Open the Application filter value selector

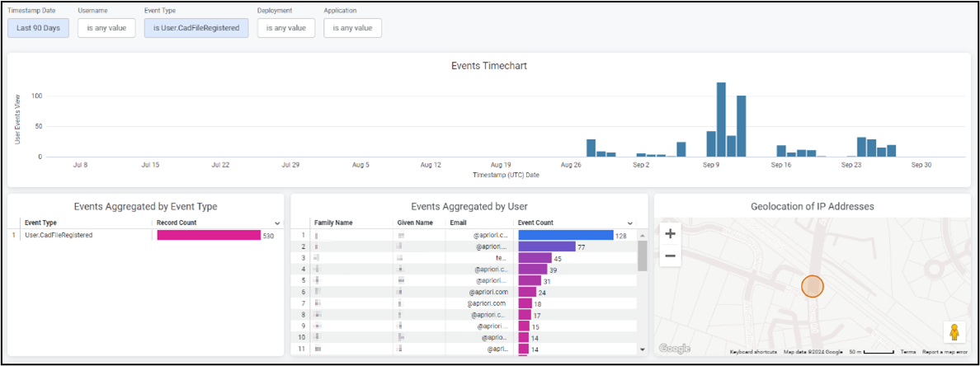tap(352, 28)
